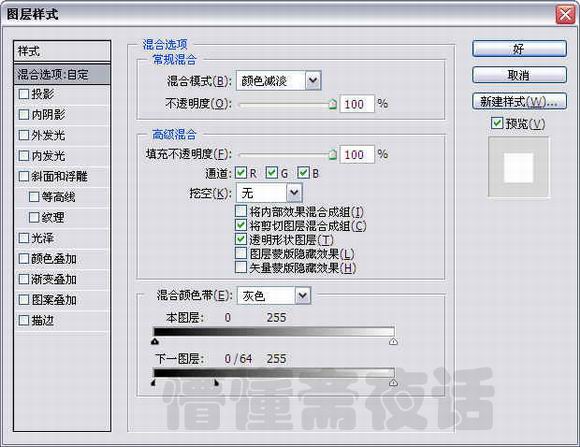The height and width of the screenshot is (447, 580).
Task: Click the 下一图层 split black slider right half
Action: tap(216, 383)
